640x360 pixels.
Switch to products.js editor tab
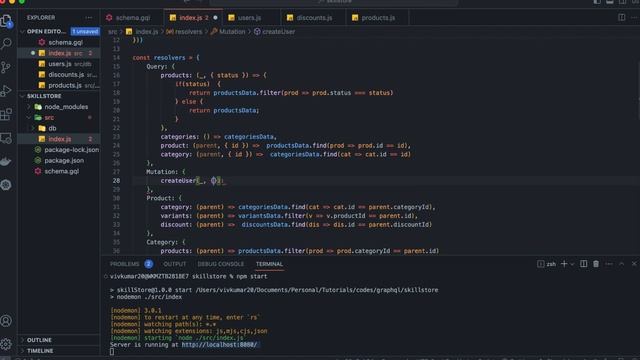click(378, 18)
